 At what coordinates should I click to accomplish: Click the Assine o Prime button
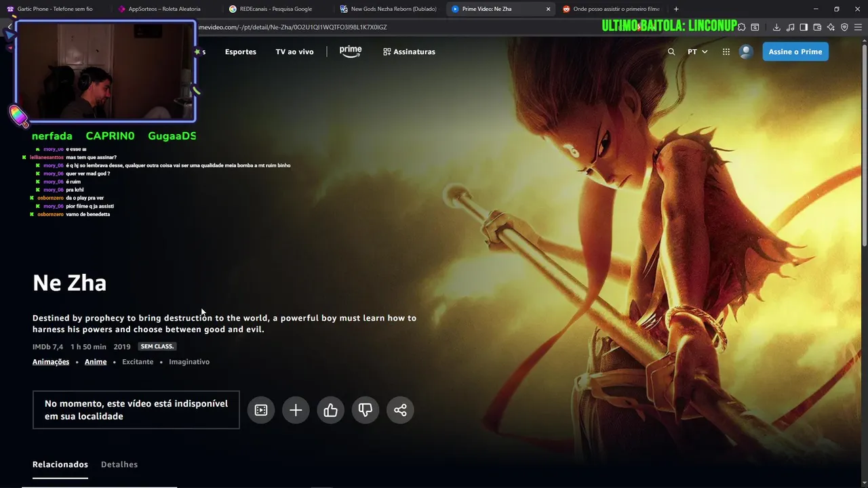click(x=795, y=52)
